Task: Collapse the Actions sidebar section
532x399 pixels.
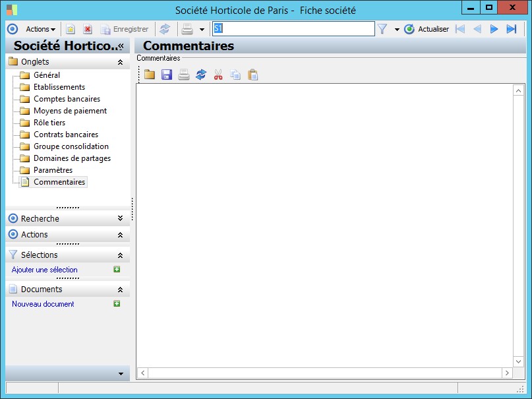Action: [120, 235]
